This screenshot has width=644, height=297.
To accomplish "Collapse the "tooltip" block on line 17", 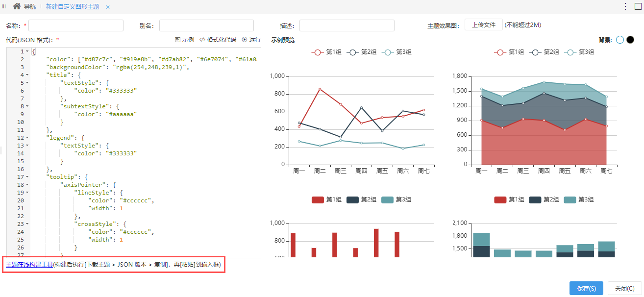I will (x=27, y=177).
